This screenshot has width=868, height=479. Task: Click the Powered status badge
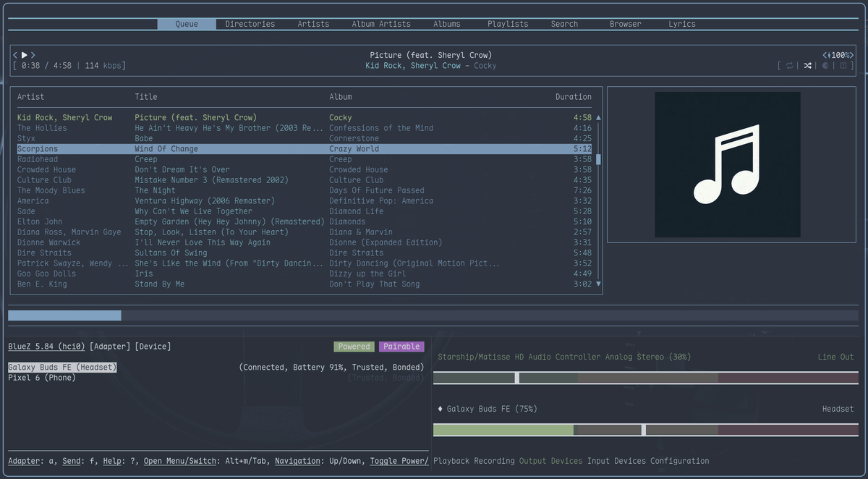tap(354, 347)
